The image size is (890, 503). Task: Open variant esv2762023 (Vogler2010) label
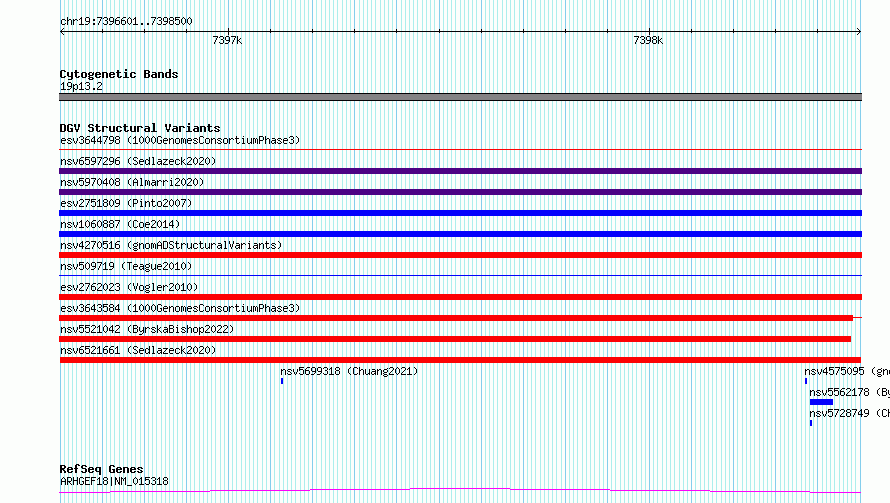tap(129, 287)
